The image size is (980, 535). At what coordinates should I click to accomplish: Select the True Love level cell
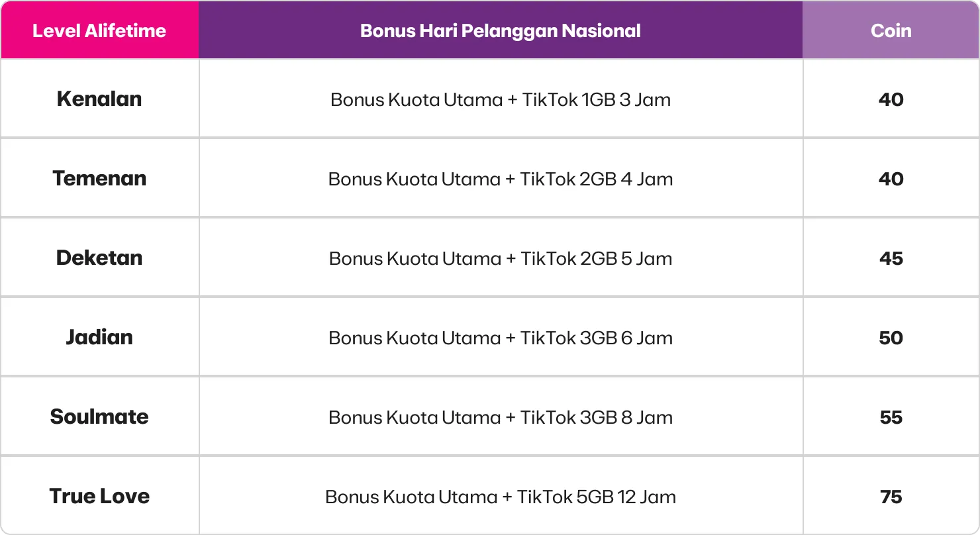point(99,496)
